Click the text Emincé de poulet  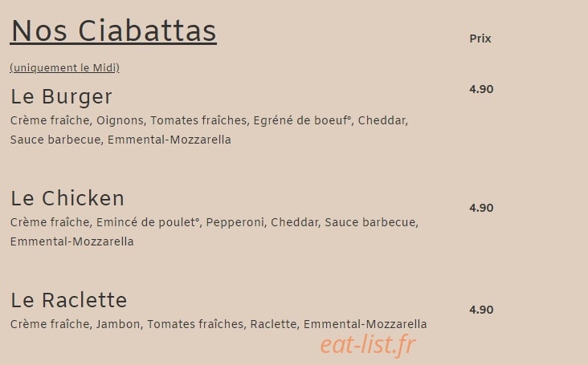pos(148,222)
